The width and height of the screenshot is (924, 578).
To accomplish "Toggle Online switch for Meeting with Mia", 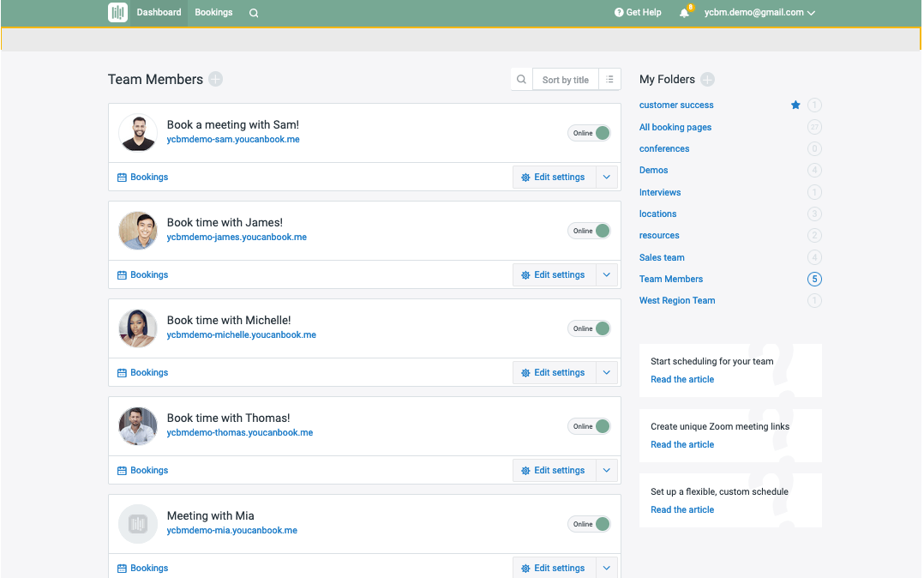I will [590, 524].
